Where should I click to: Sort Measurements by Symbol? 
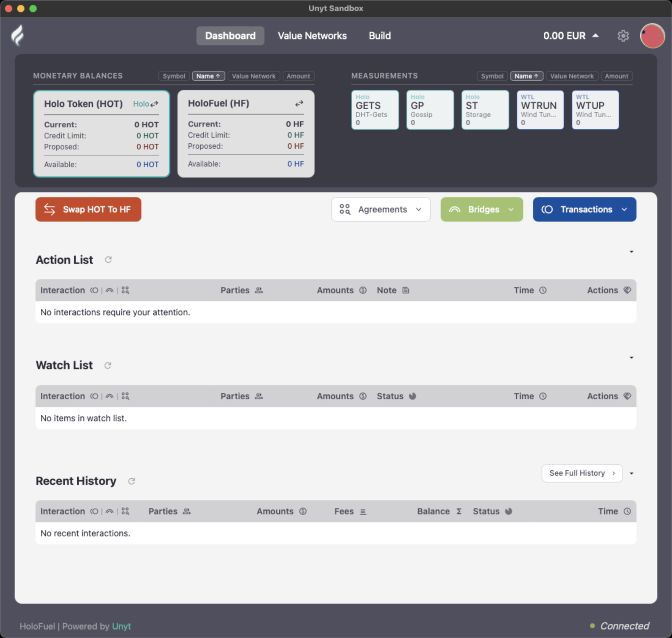pyautogui.click(x=492, y=76)
